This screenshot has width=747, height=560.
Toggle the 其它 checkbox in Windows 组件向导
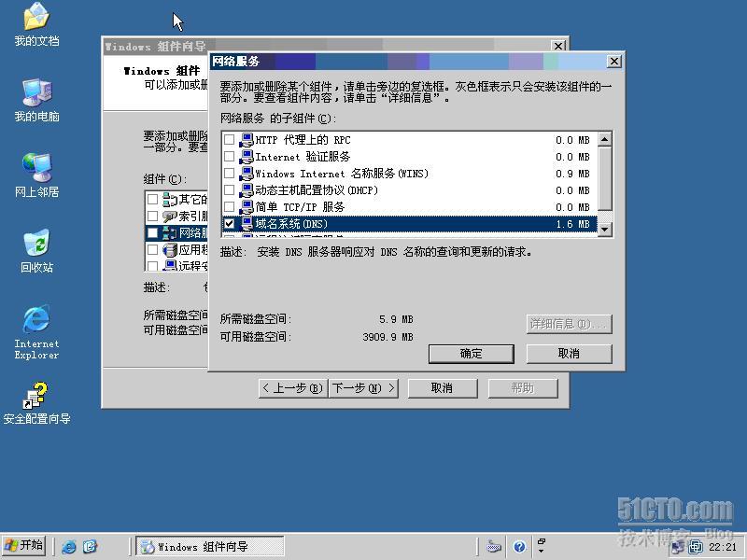tap(152, 199)
